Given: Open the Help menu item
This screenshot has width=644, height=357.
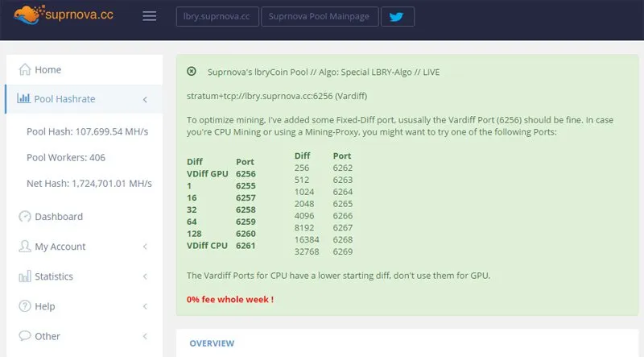Looking at the screenshot, I should pyautogui.click(x=85, y=306).
